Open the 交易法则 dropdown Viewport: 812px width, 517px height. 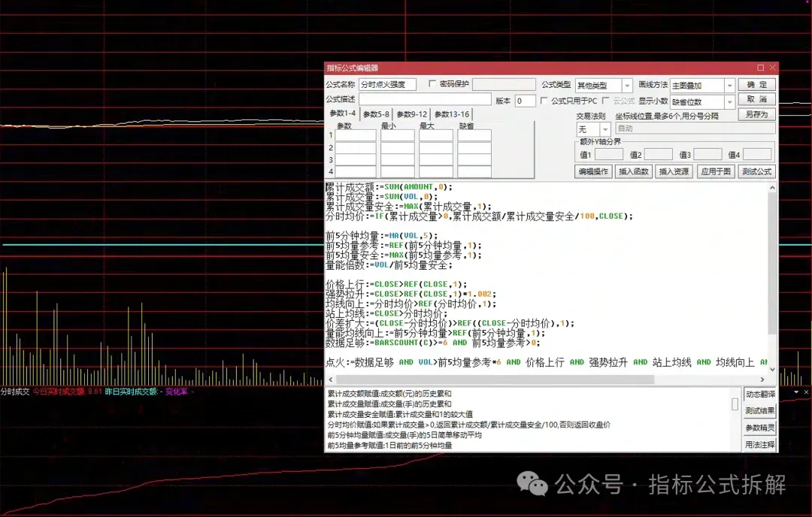coord(604,128)
